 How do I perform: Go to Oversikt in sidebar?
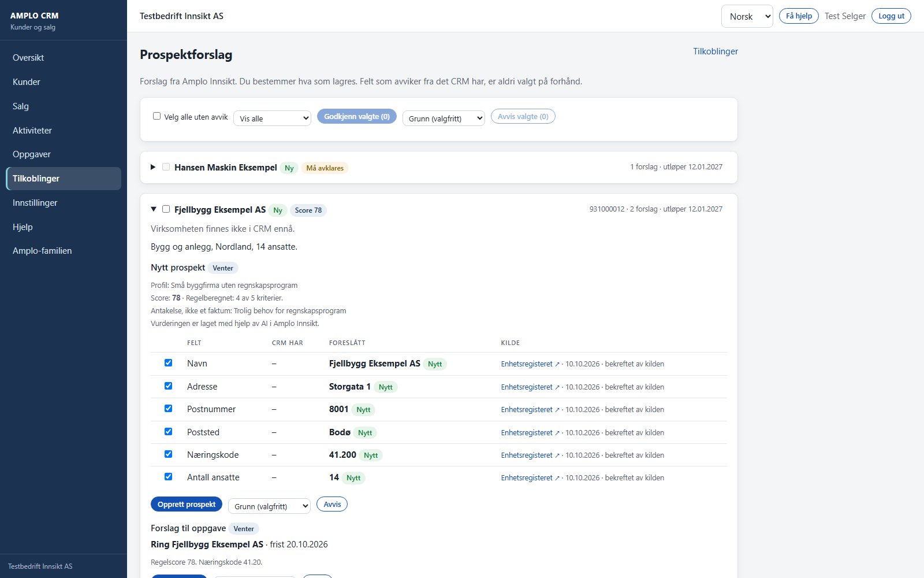64,58
